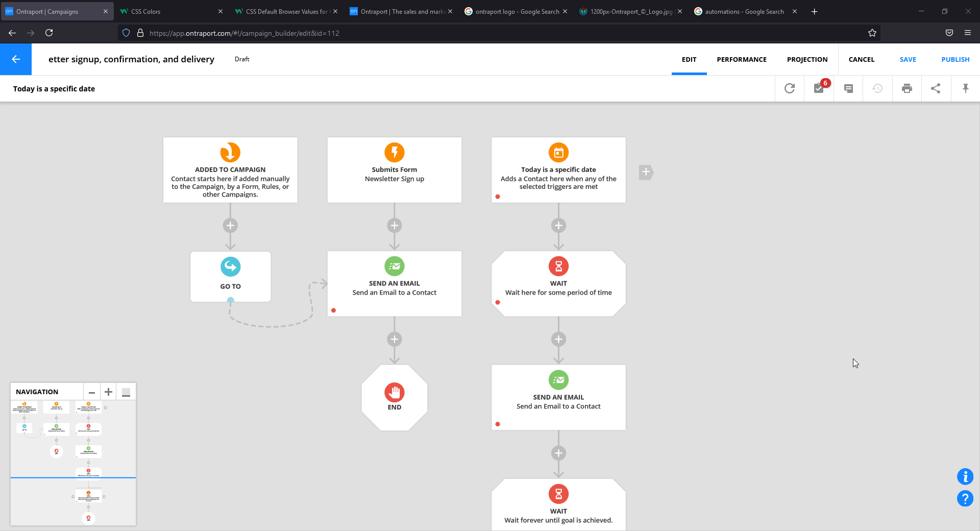Screen dimensions: 980x531
Task: Click the blue info icon
Action: point(965,476)
